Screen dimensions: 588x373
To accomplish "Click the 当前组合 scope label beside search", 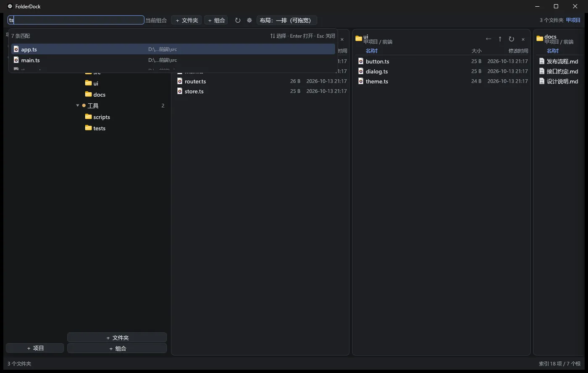I will point(156,20).
